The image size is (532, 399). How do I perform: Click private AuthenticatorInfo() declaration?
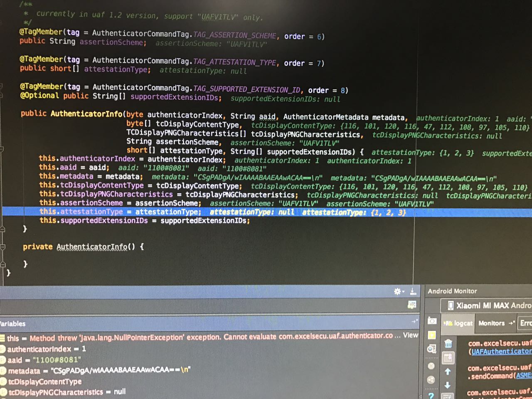(x=83, y=247)
